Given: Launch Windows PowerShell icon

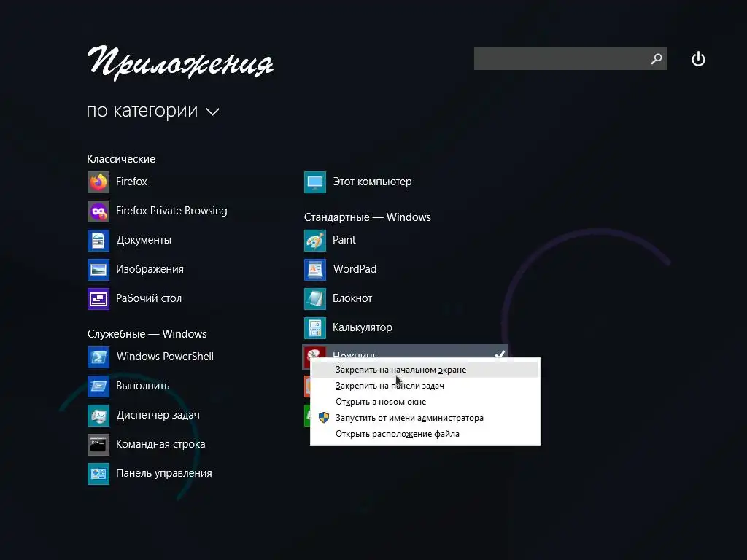Looking at the screenshot, I should 98,357.
